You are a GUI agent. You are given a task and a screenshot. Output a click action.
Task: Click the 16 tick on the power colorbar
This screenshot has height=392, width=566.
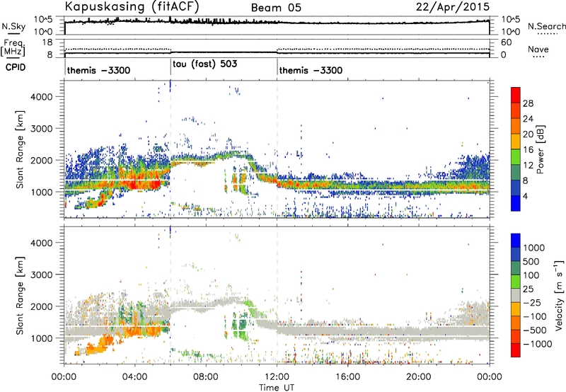coord(528,150)
